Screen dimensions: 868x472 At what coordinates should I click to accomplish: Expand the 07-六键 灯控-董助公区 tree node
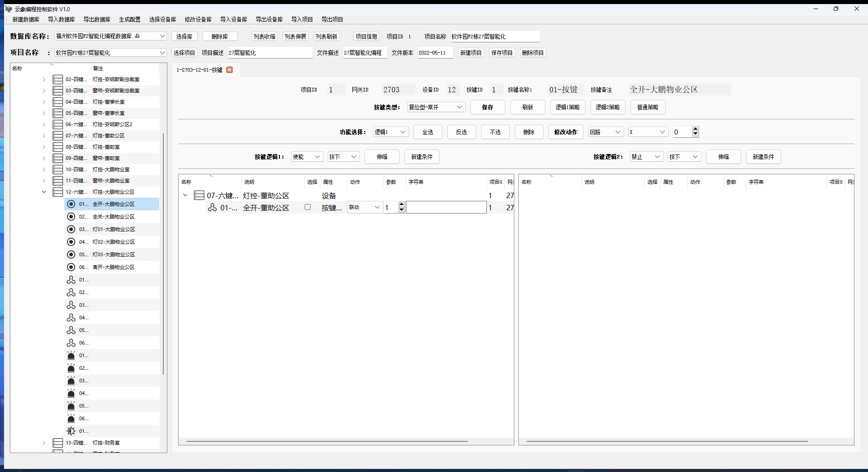pos(44,136)
